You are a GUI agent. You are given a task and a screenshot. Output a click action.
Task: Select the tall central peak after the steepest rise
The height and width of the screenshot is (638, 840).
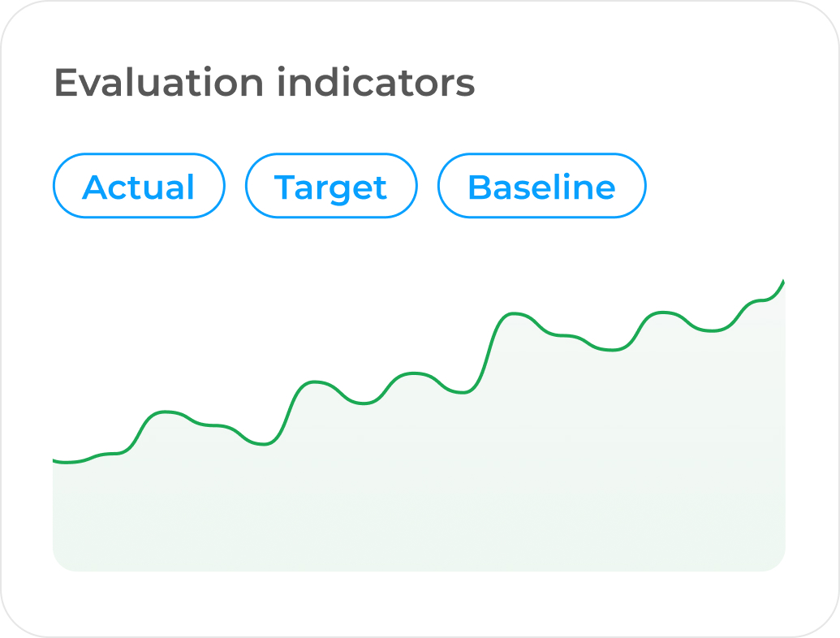513,313
